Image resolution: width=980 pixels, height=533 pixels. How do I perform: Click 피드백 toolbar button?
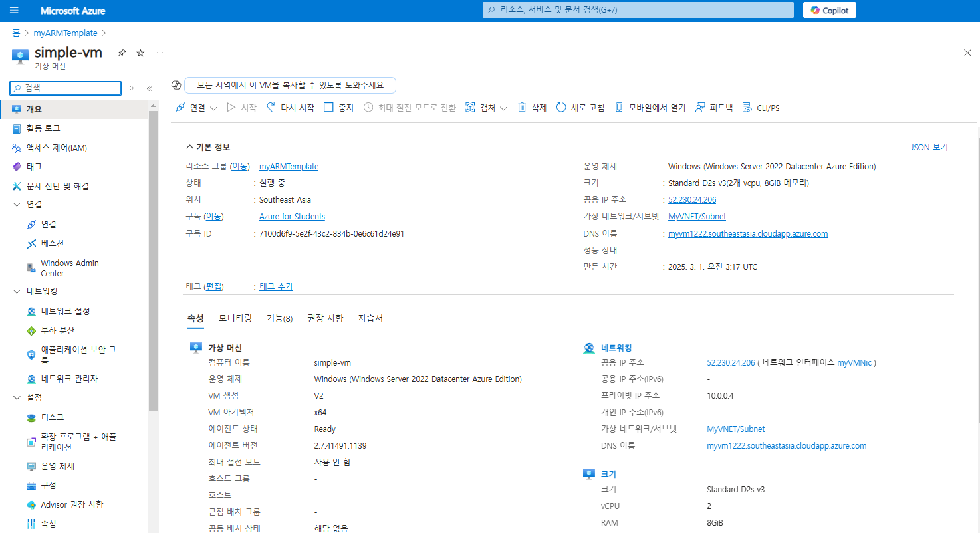[x=713, y=108]
